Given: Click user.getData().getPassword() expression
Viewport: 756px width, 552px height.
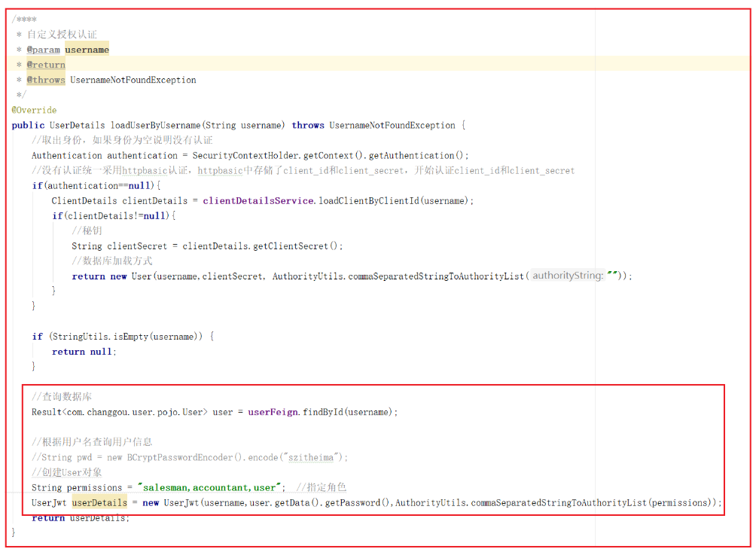Looking at the screenshot, I should [320, 503].
